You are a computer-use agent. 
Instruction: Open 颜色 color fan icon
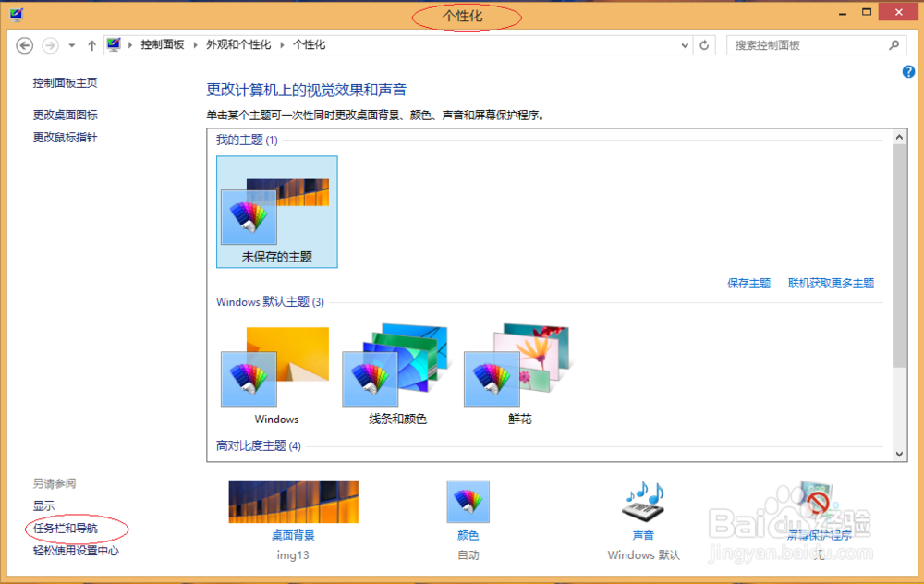click(468, 502)
